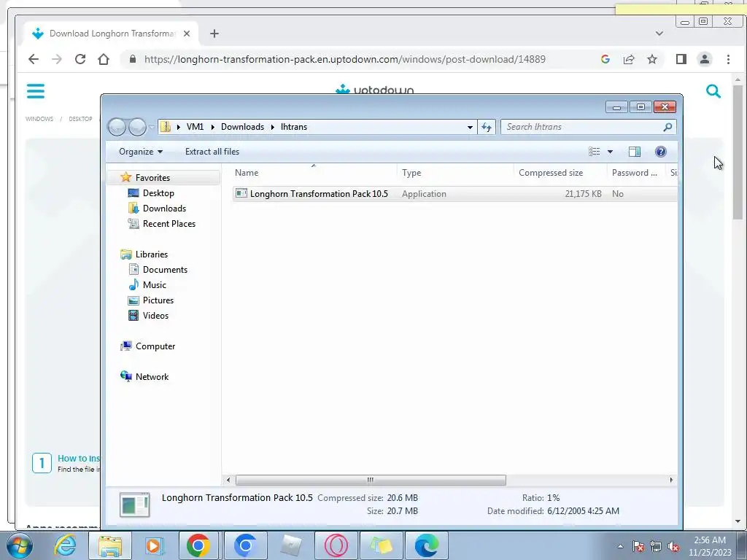Image resolution: width=747 pixels, height=560 pixels.
Task: Expand arrow after VM1 in breadcrumb
Action: click(212, 127)
